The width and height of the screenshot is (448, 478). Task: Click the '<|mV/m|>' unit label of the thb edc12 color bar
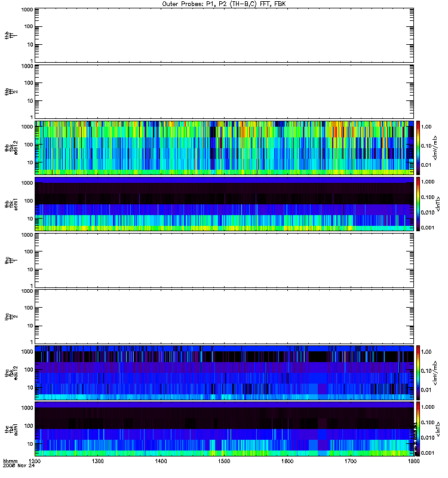click(x=435, y=148)
